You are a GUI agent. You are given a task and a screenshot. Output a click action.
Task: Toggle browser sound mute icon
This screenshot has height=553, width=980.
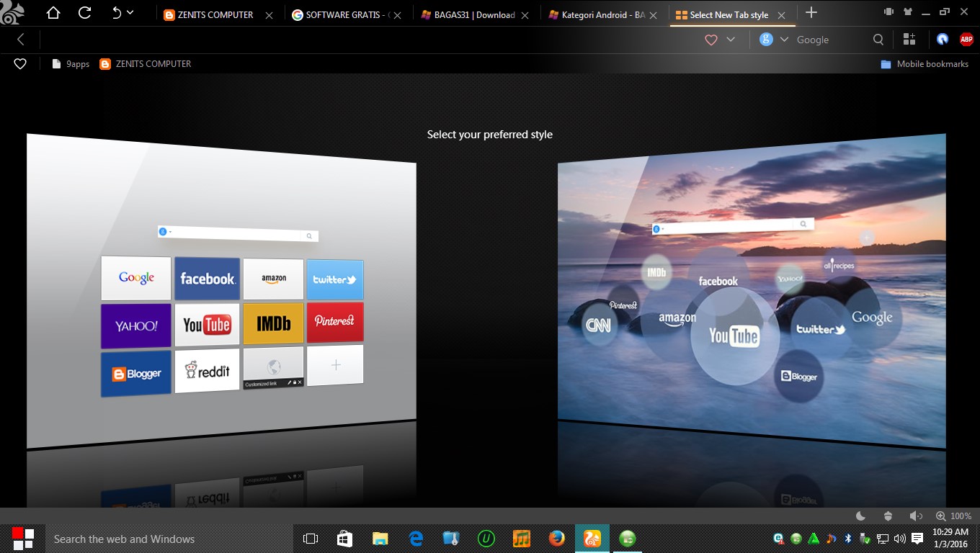(916, 516)
